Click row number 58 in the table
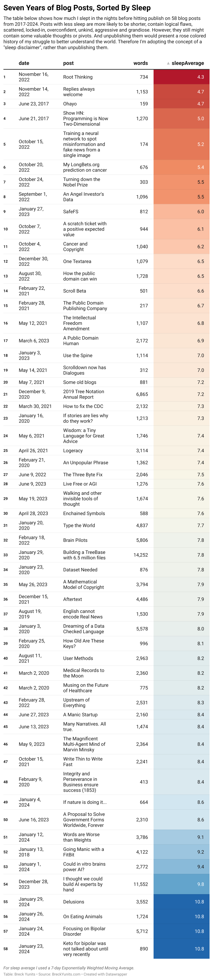Viewport: 213px width, 980px height. [x=5, y=949]
